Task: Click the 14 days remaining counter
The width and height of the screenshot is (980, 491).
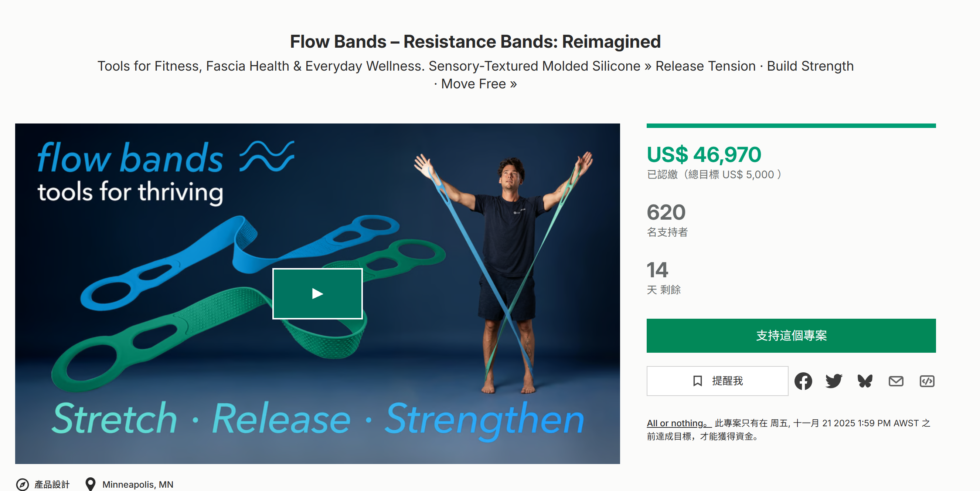Action: tap(657, 270)
